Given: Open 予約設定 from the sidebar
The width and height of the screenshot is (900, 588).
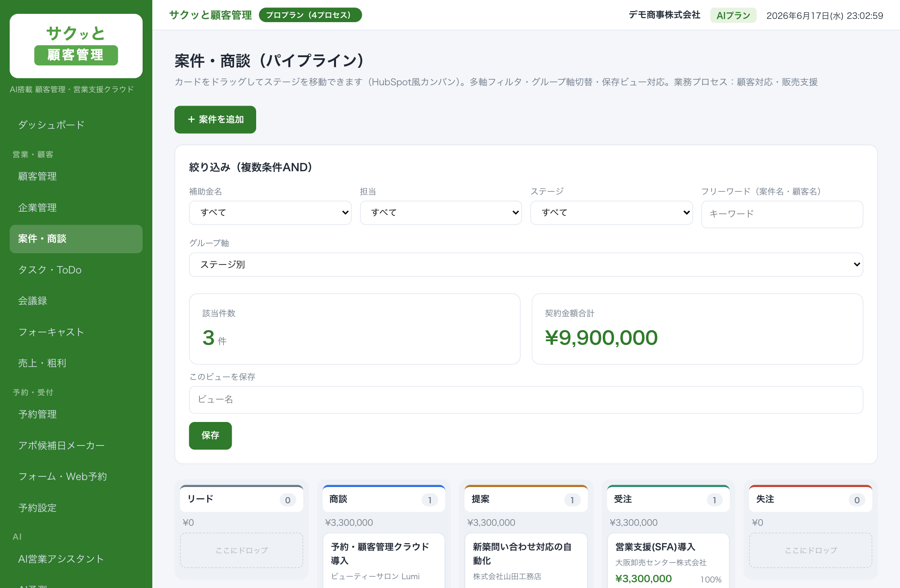Looking at the screenshot, I should point(76,508).
